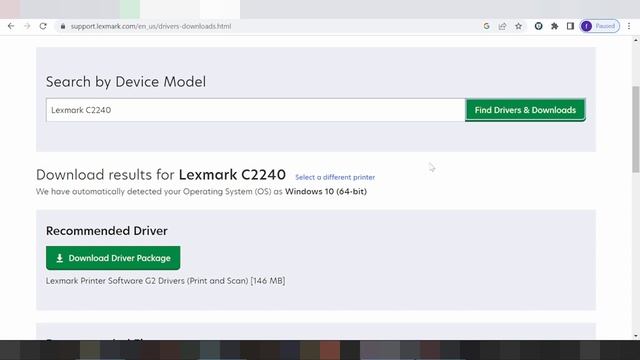This screenshot has height=360, width=640.
Task: Click the Windows 10 (64-bit) text
Action: [x=326, y=191]
